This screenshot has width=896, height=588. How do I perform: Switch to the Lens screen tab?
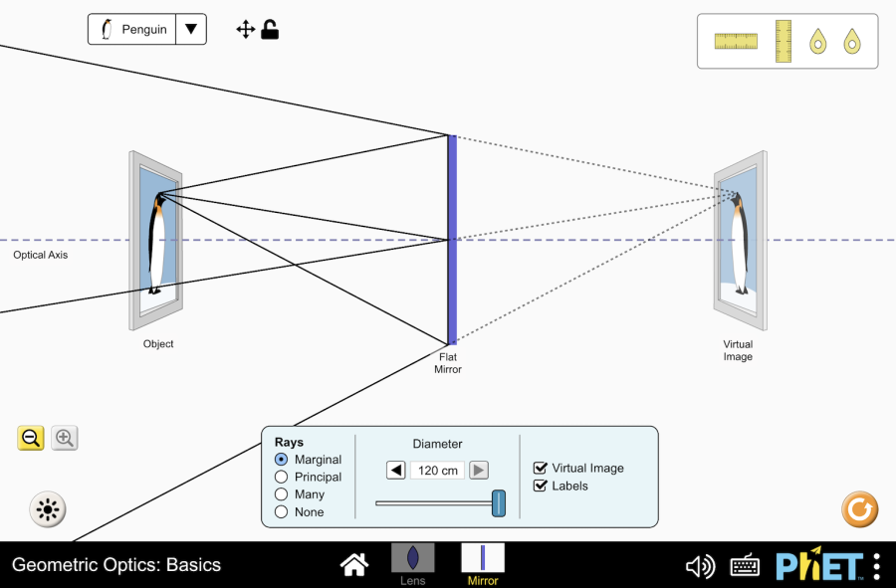pyautogui.click(x=412, y=563)
